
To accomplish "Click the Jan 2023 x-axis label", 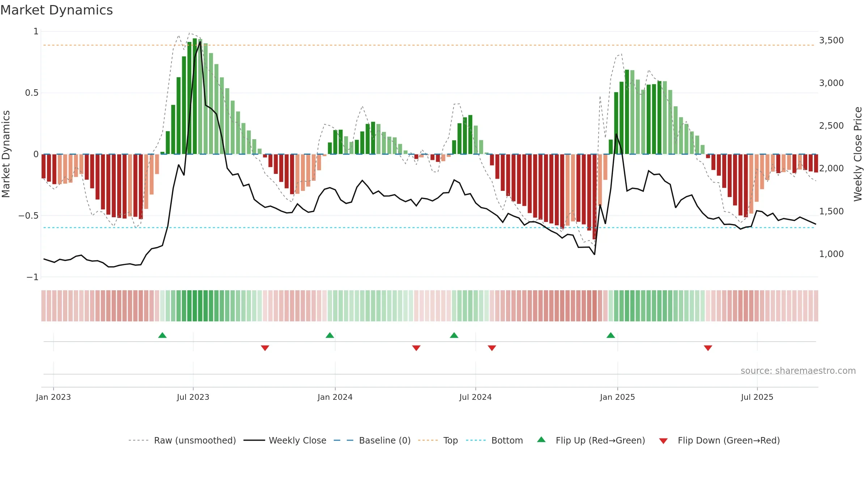I will tap(54, 397).
